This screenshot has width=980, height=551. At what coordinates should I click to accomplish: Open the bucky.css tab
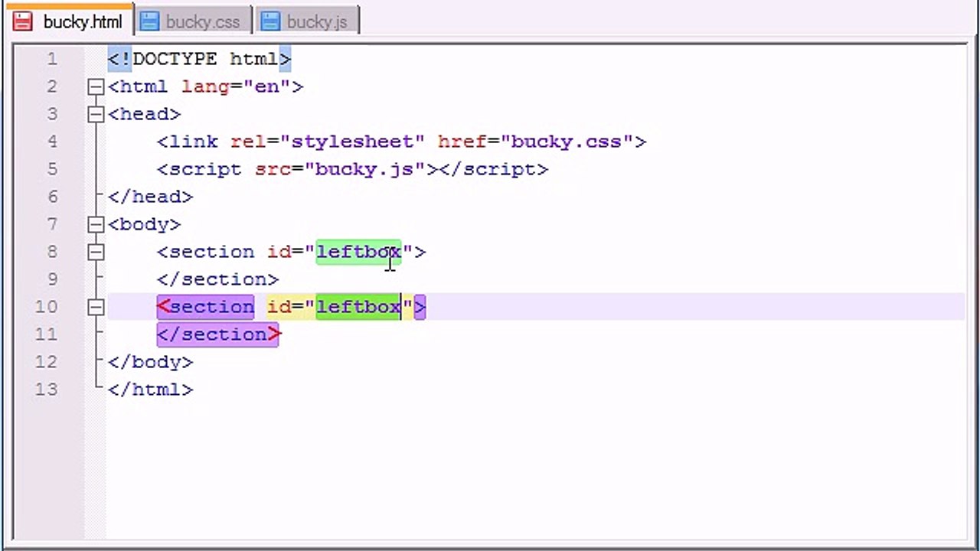point(191,21)
